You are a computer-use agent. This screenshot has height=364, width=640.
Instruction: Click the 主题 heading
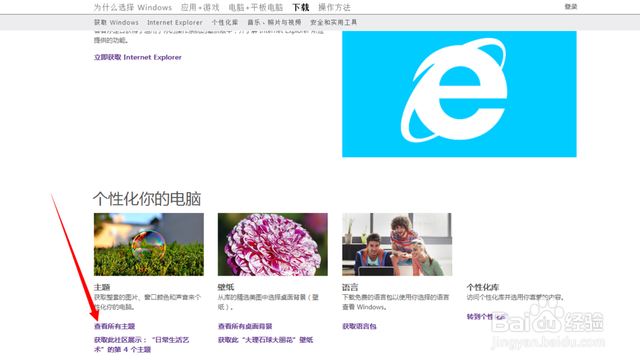[x=102, y=287]
